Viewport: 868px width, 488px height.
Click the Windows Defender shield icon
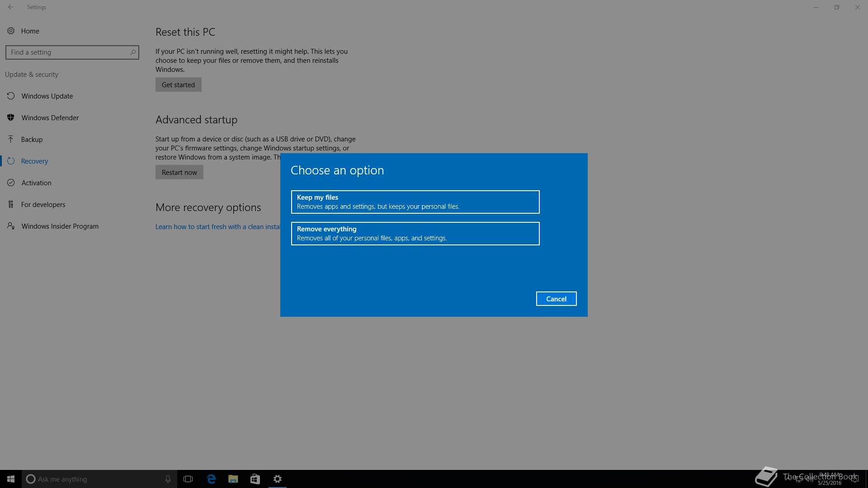(x=11, y=117)
